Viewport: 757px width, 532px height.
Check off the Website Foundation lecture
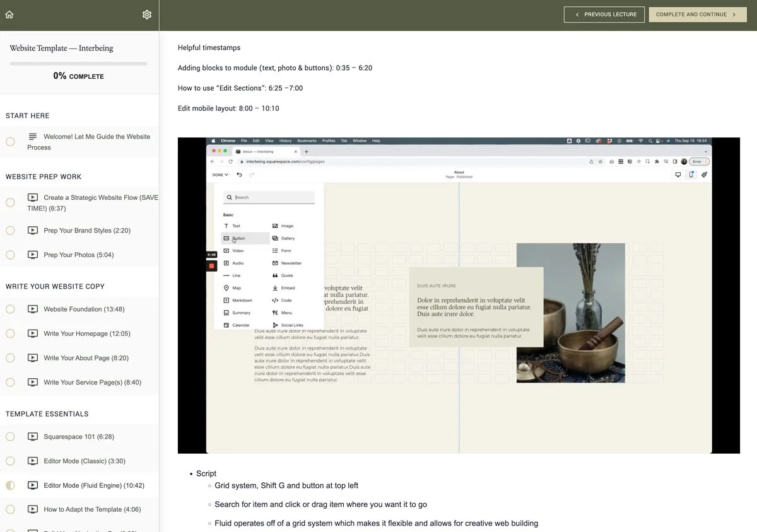10,309
